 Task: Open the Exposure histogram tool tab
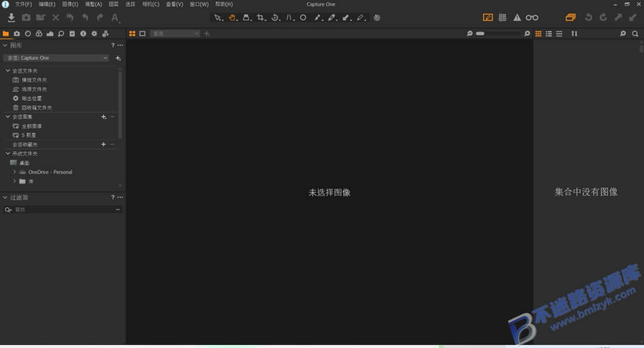click(50, 33)
